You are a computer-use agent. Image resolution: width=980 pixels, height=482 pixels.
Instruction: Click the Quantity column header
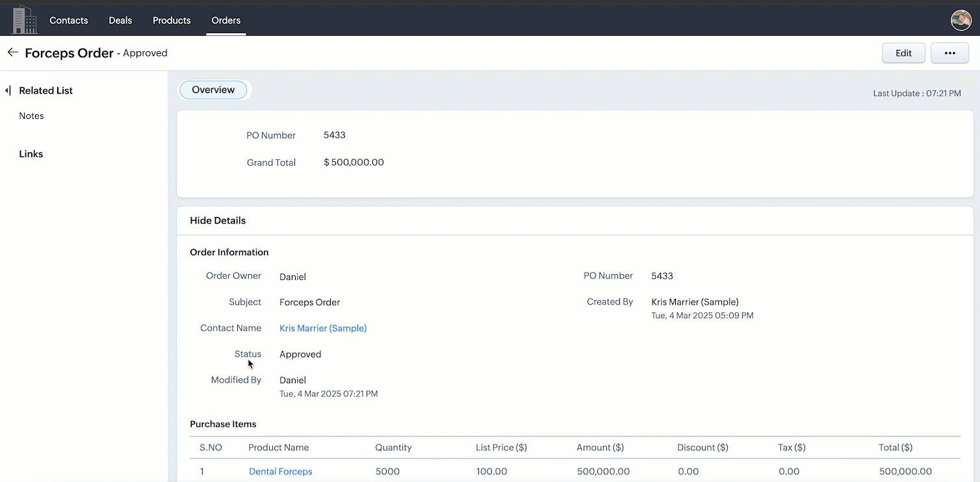tap(393, 448)
